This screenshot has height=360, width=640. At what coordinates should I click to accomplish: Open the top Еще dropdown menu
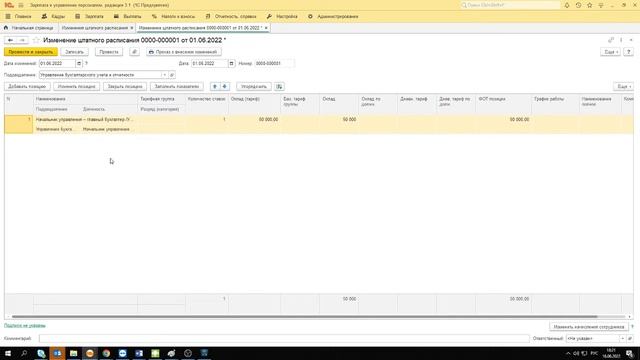tap(610, 52)
